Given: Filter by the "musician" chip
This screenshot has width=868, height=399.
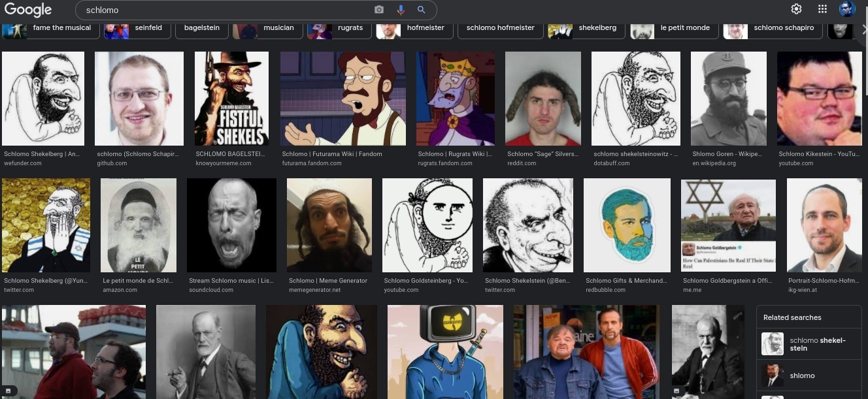Looking at the screenshot, I should click(x=267, y=28).
